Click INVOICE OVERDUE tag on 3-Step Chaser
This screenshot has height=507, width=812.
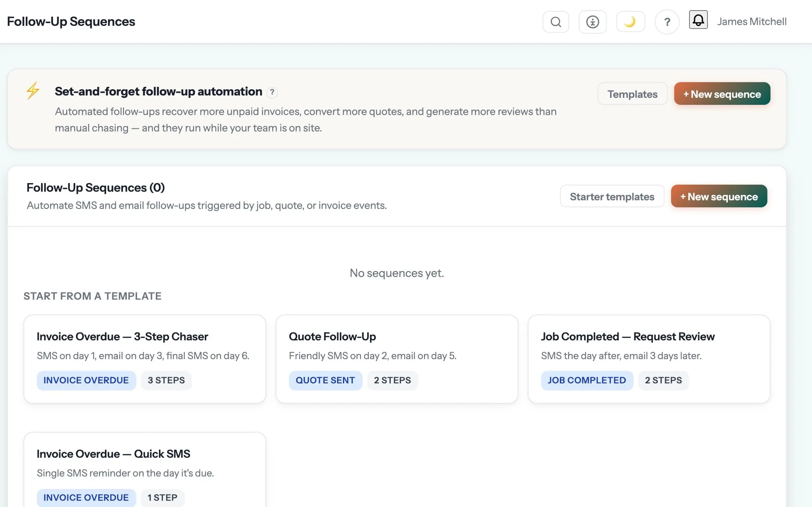pyautogui.click(x=86, y=380)
